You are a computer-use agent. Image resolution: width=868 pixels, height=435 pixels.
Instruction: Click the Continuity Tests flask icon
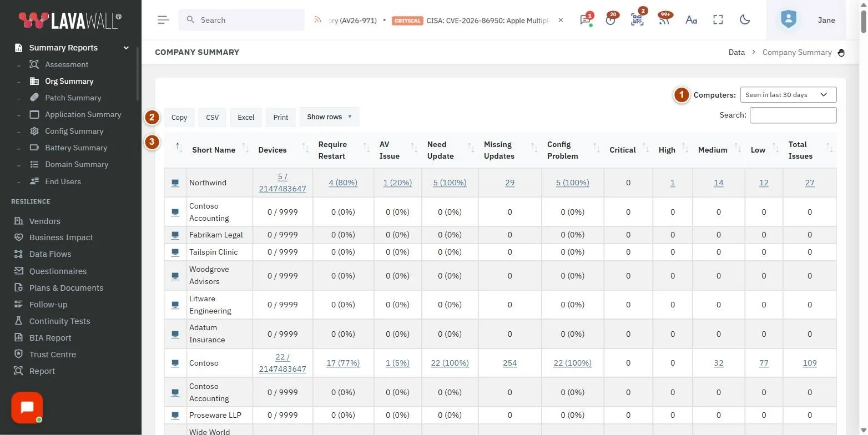18,321
